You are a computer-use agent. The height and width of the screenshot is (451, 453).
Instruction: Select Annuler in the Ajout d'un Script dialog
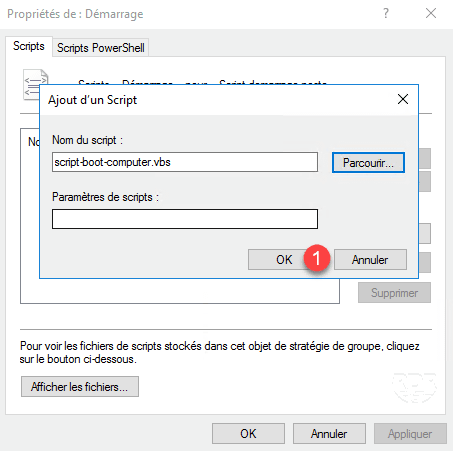370,259
